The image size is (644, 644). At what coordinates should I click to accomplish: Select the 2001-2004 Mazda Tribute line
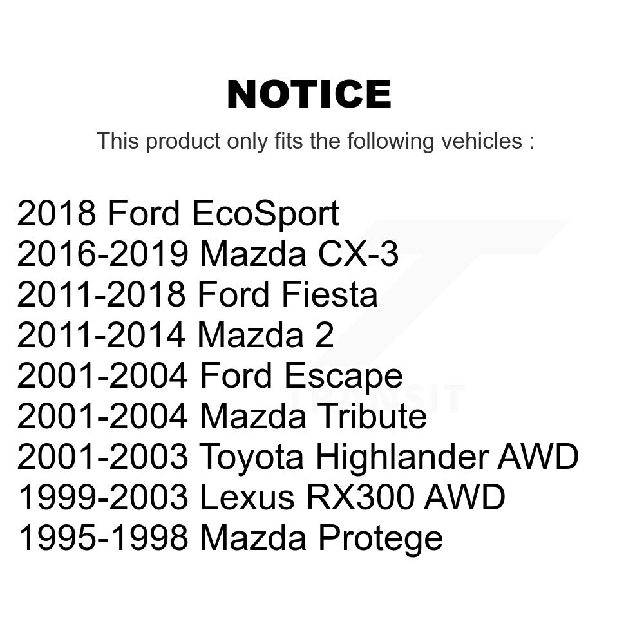coord(222,416)
